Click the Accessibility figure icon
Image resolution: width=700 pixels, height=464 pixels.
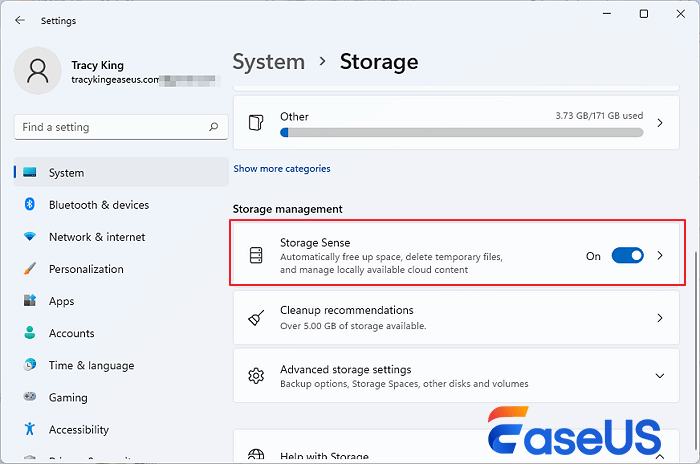click(30, 429)
